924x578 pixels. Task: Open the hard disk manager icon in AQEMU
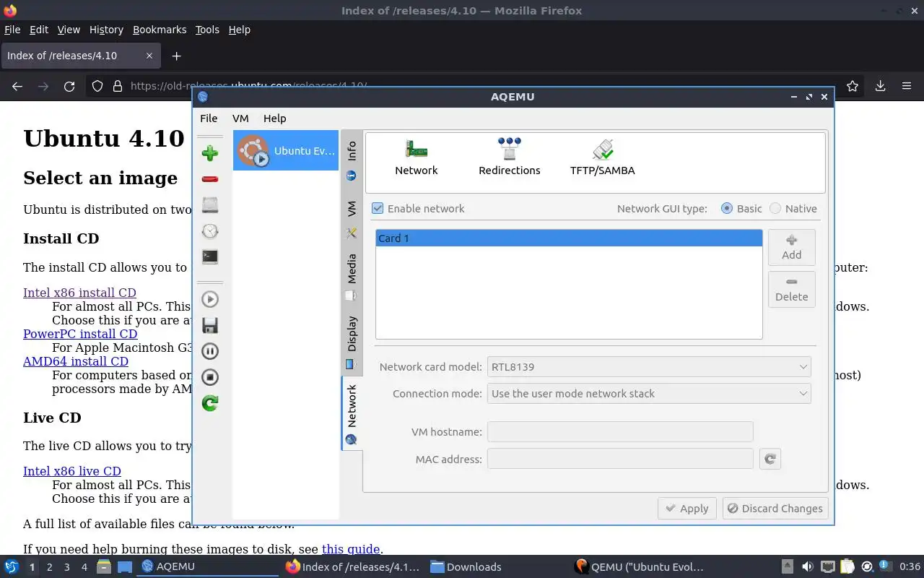click(210, 205)
